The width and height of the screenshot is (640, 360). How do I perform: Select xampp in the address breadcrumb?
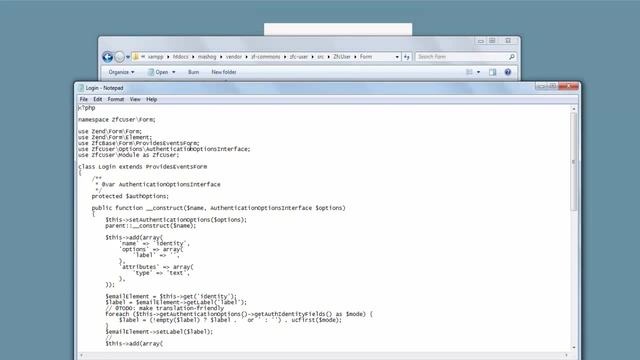coord(156,57)
